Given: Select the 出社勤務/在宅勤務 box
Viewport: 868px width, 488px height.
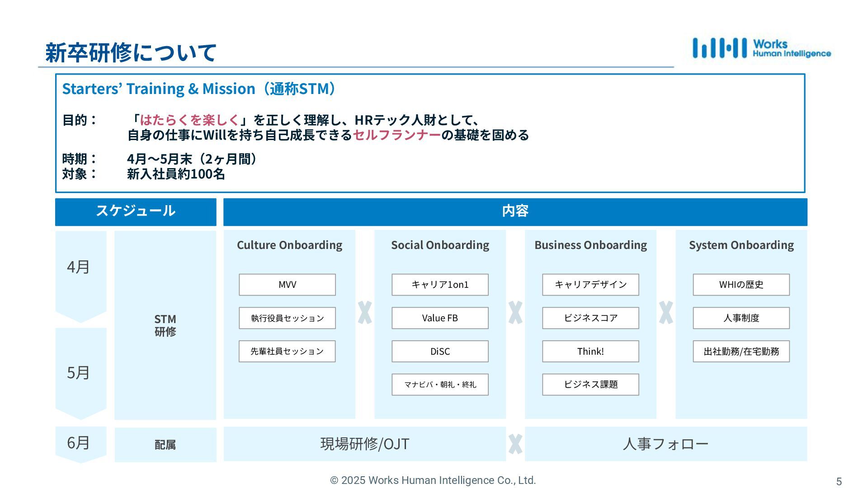Looking at the screenshot, I should tap(741, 352).
